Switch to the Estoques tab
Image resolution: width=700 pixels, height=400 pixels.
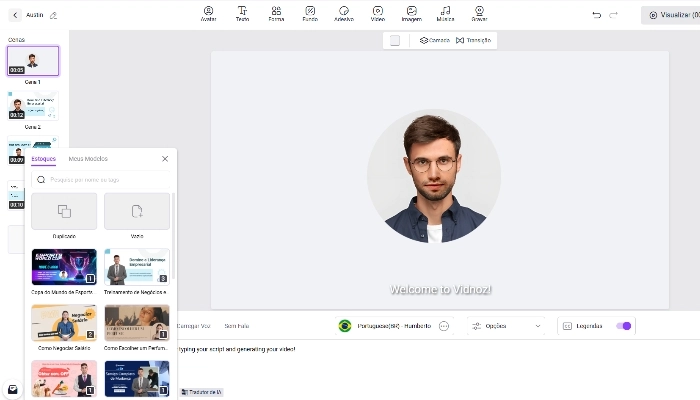point(43,159)
